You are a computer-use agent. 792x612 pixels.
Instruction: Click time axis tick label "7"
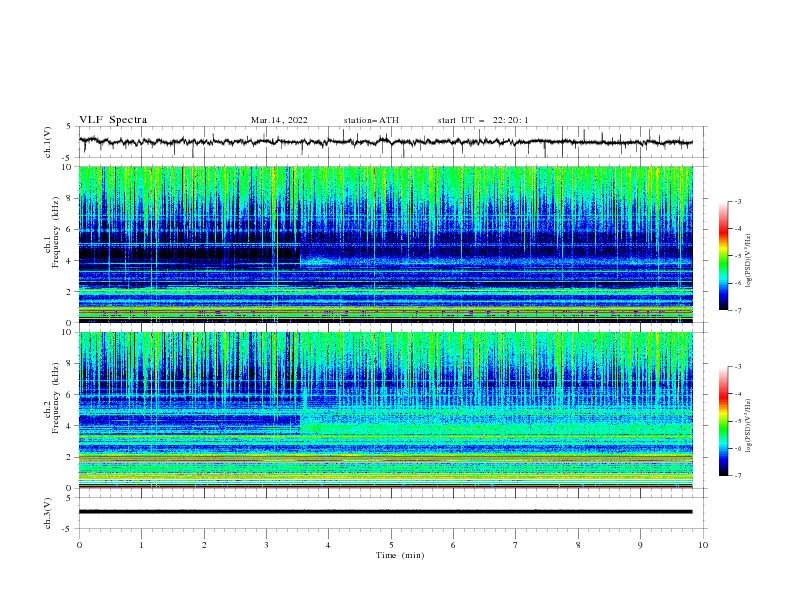[516, 545]
